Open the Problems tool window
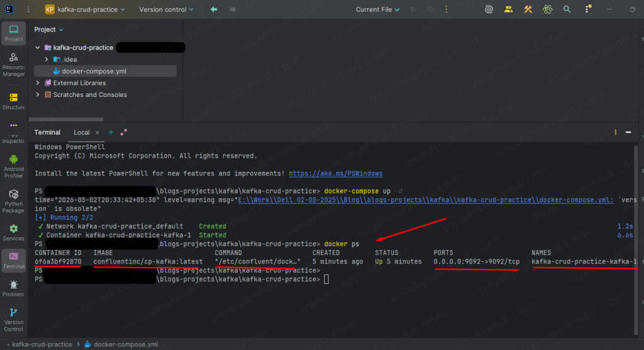Image resolution: width=644 pixels, height=350 pixels. (x=14, y=288)
